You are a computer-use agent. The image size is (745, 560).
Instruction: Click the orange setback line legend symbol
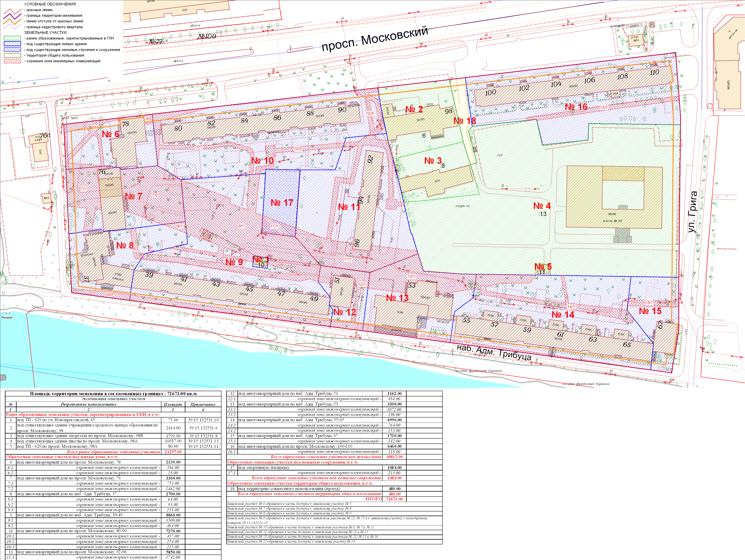12,21
